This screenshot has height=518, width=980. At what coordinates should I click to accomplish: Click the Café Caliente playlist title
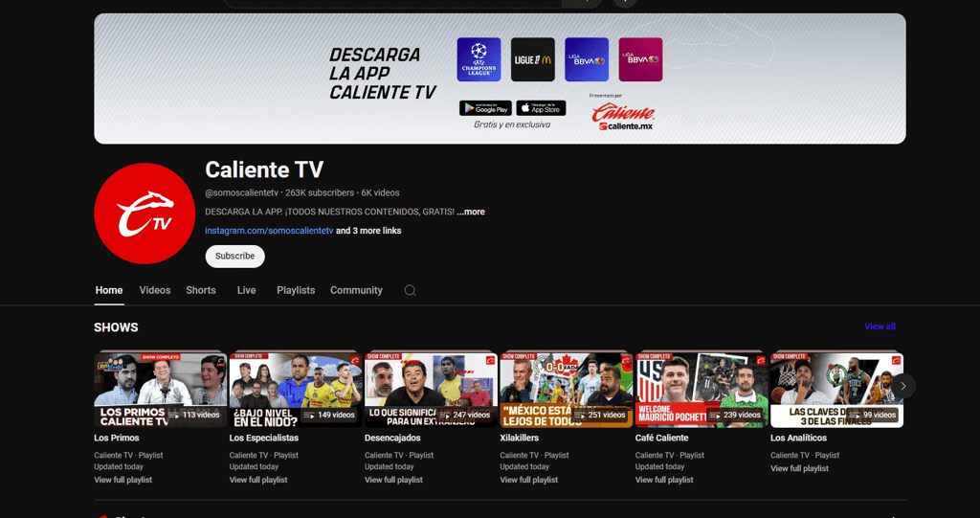[662, 438]
